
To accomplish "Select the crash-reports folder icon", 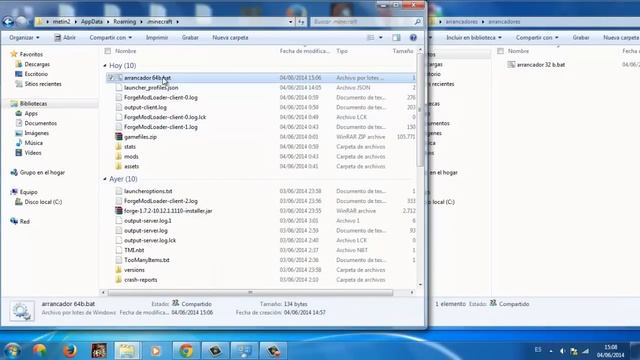I will (118, 280).
